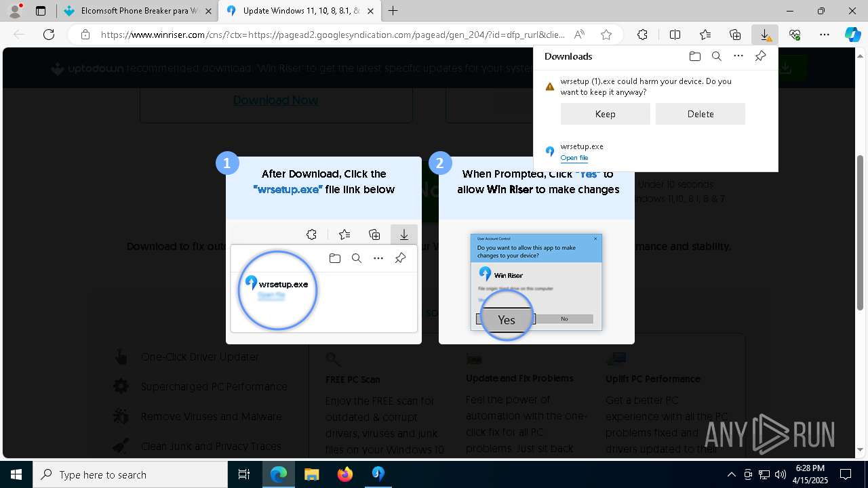Reload the current page
Screen dimensions: 868x488
[49, 35]
